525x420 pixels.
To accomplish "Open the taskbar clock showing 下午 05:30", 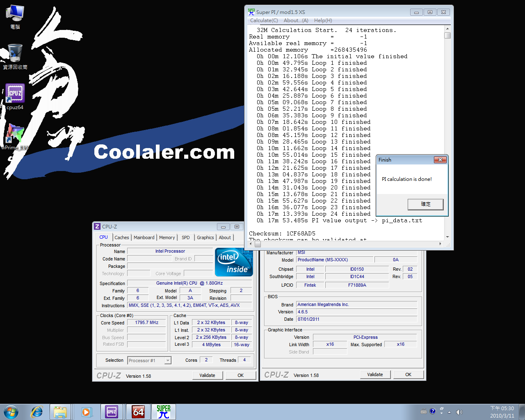I will tap(502, 412).
